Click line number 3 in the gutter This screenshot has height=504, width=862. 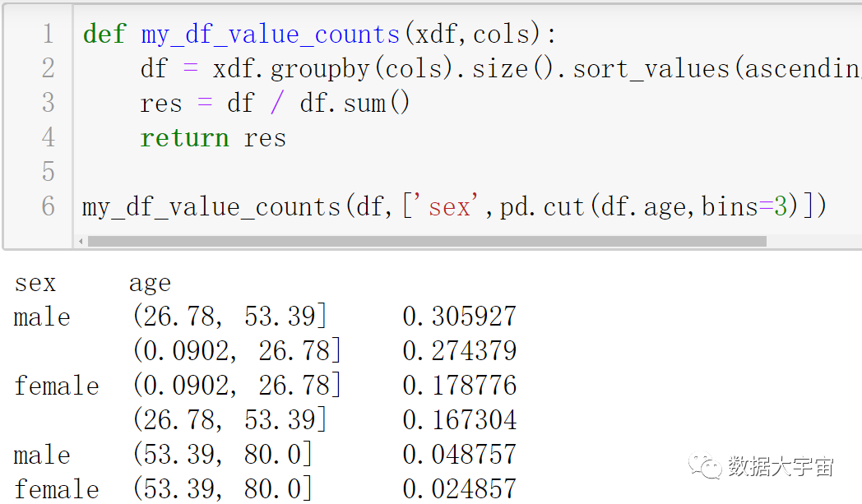pyautogui.click(x=48, y=103)
